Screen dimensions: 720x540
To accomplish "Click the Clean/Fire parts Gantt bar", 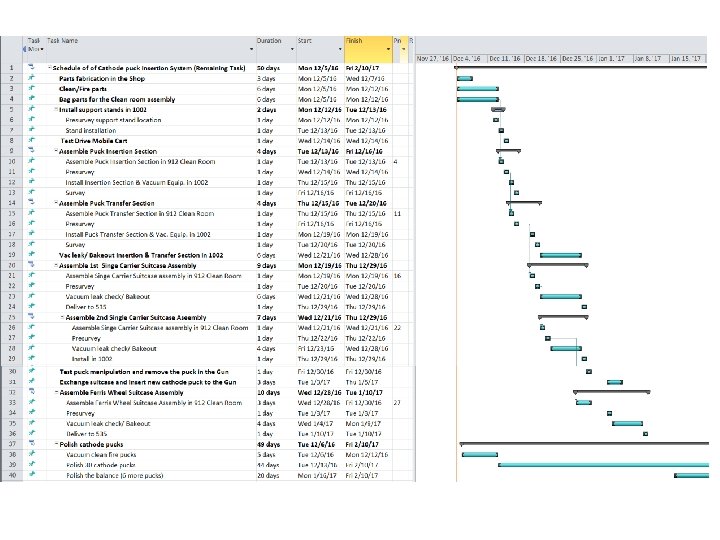I will pyautogui.click(x=478, y=89).
